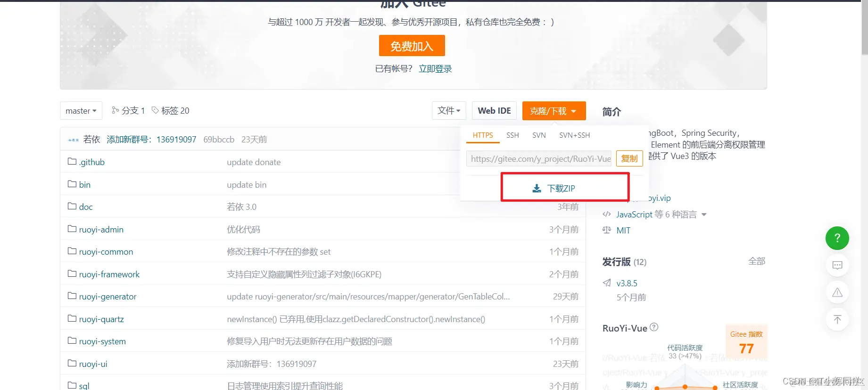The width and height of the screenshot is (868, 390).
Task: Click the ruoyi-admin folder icon
Action: tap(72, 229)
